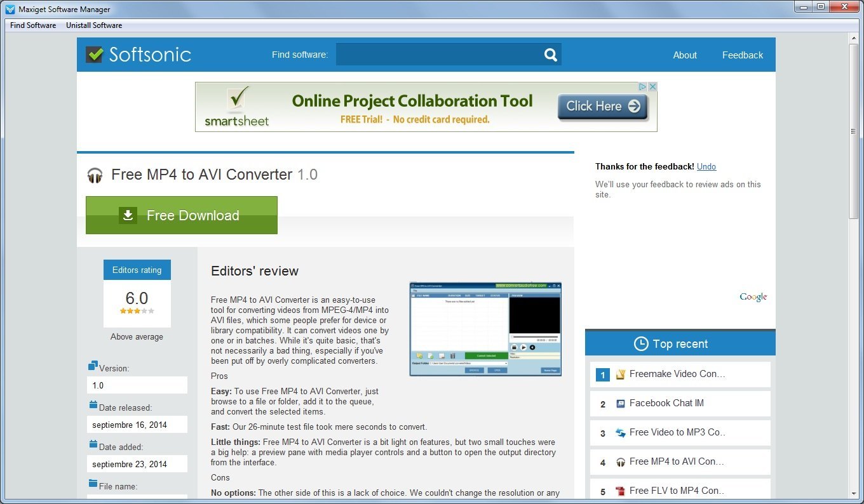The width and height of the screenshot is (864, 504).
Task: Click the Google logo in the sidebar
Action: click(x=753, y=296)
